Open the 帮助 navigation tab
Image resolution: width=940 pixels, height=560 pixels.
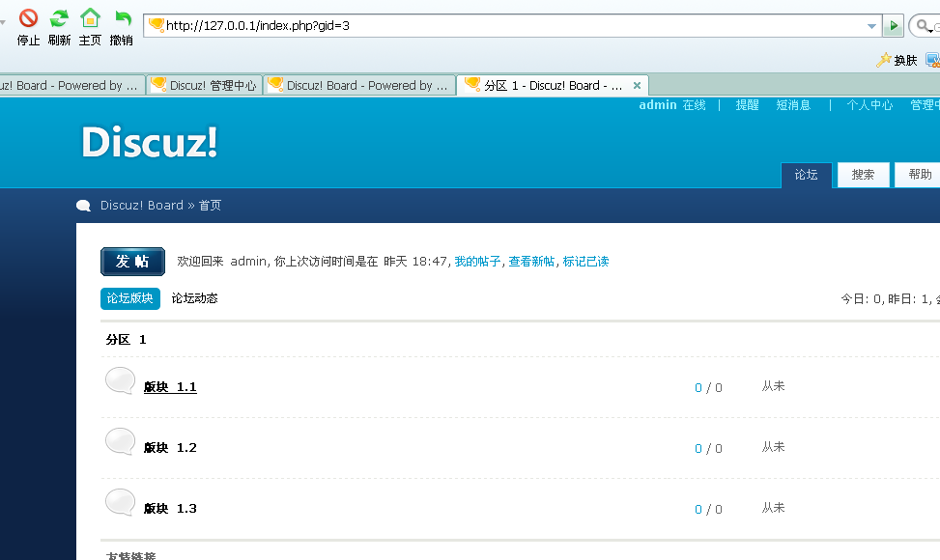coord(919,175)
